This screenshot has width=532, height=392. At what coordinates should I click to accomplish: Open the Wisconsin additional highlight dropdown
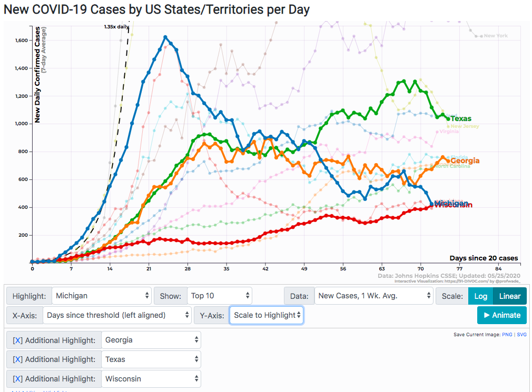(151, 379)
